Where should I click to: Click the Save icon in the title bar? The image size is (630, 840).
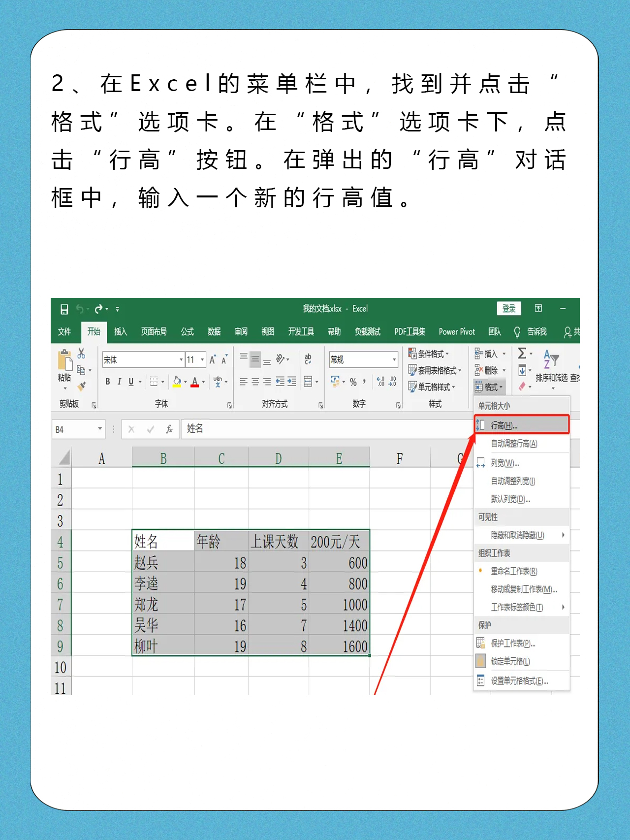(64, 309)
